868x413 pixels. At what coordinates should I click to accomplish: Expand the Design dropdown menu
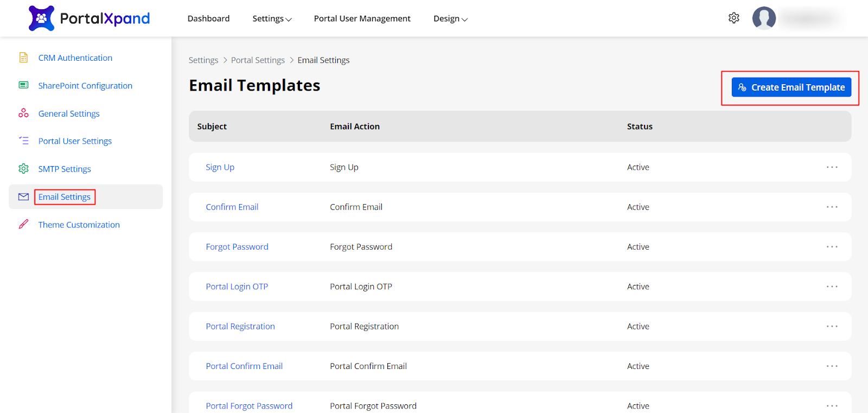pyautogui.click(x=450, y=18)
